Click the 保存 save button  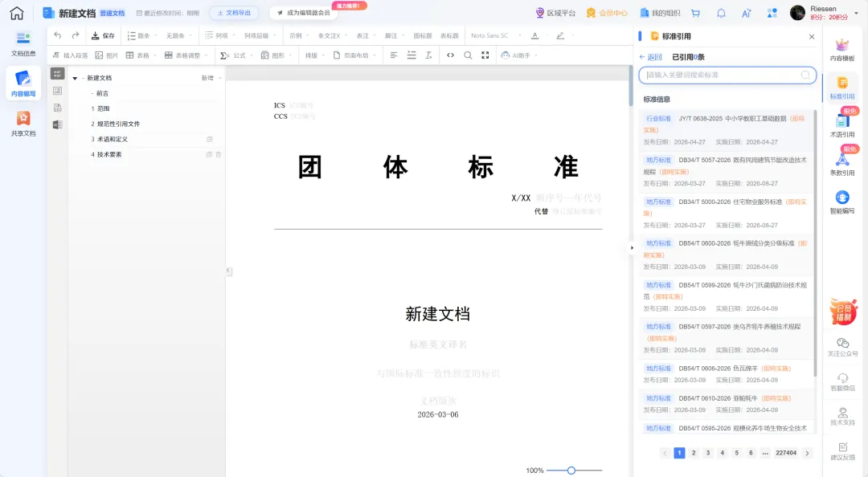(103, 35)
